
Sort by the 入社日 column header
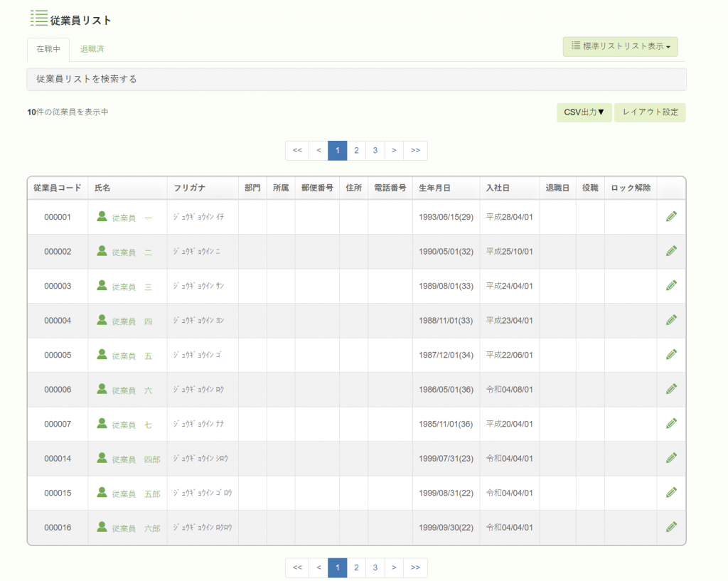click(x=498, y=188)
